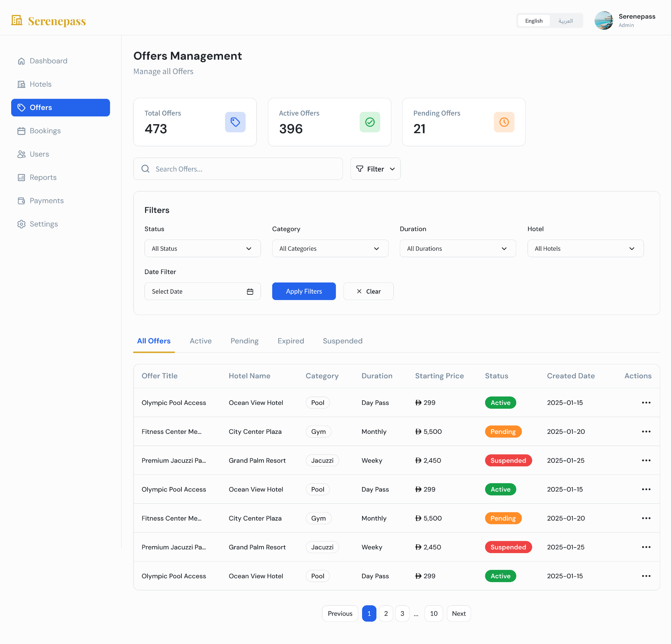Go to Next page
The height and width of the screenshot is (644, 671).
pyautogui.click(x=459, y=614)
